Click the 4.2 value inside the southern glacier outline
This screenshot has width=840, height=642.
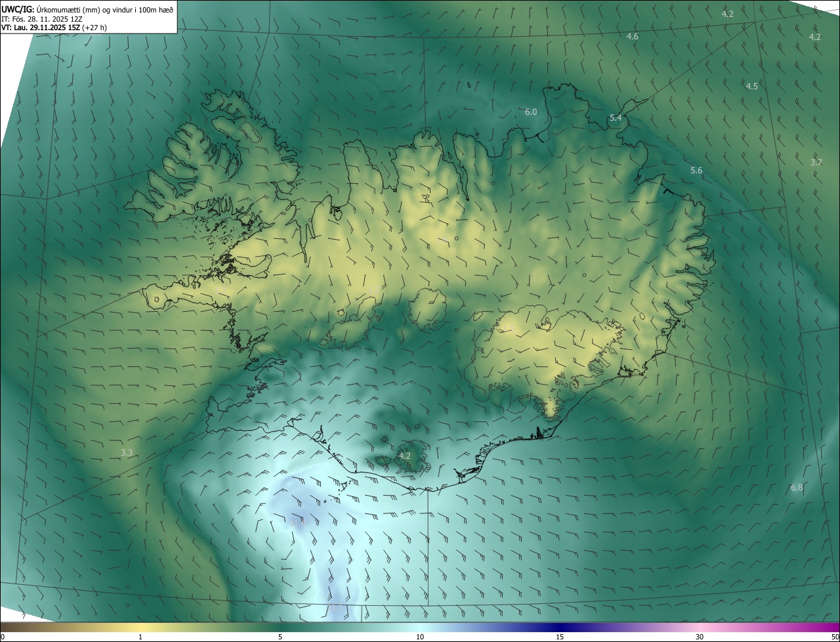click(x=405, y=456)
